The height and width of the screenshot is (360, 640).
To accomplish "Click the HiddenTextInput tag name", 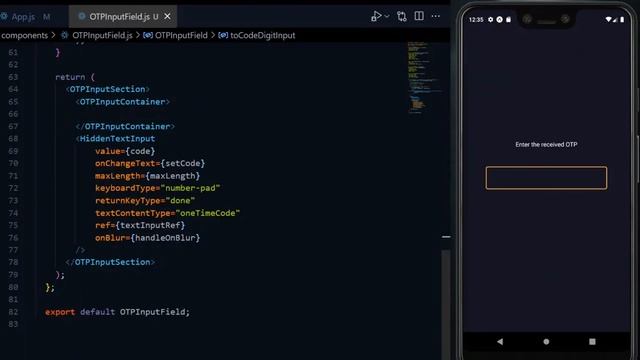I will [x=118, y=139].
